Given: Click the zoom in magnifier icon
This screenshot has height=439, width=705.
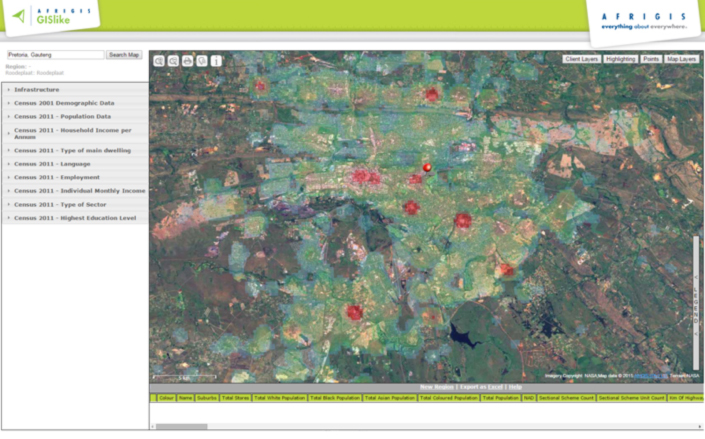Looking at the screenshot, I should [x=159, y=61].
